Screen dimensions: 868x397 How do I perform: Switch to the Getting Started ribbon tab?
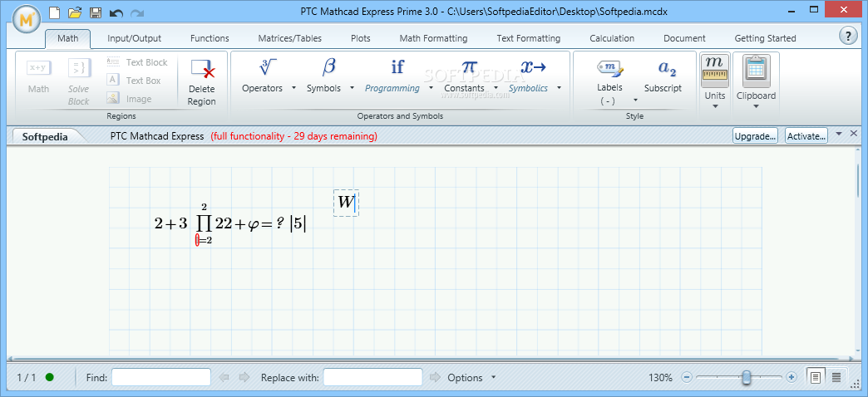[x=765, y=38]
